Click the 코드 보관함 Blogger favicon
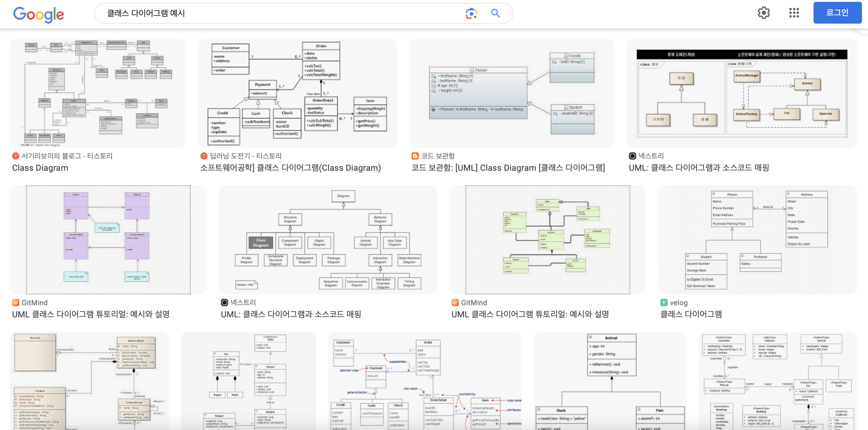 (x=415, y=156)
